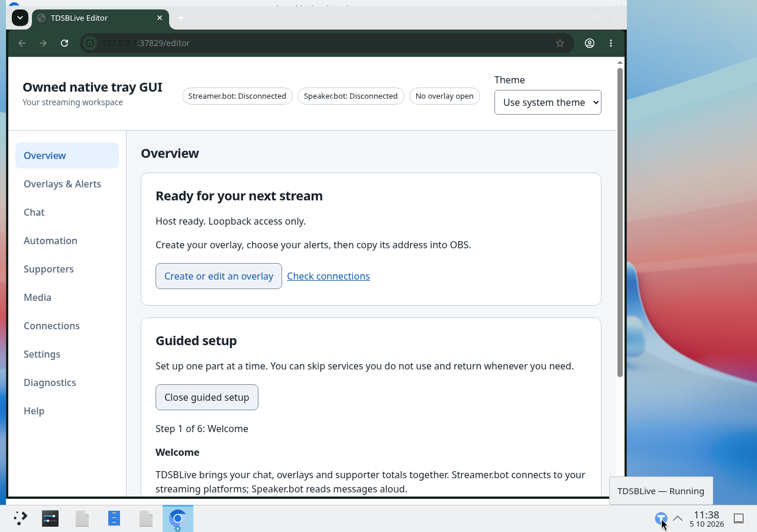The image size is (757, 532).
Task: Click the page vertical scrollbar
Action: (x=620, y=222)
